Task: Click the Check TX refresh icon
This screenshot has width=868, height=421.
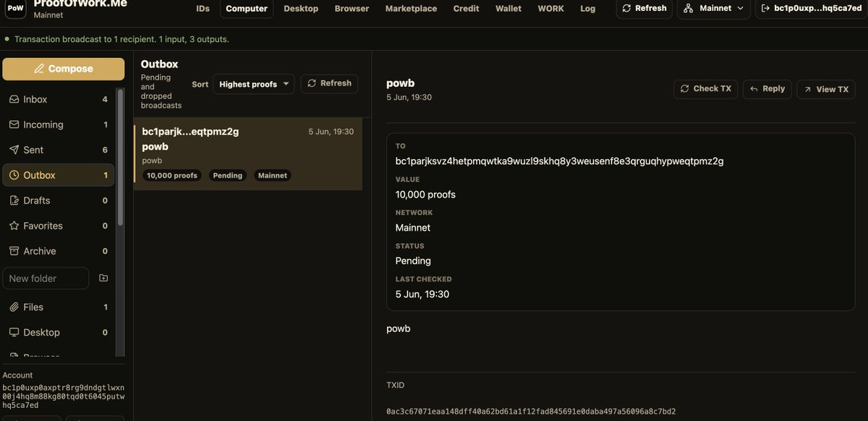Action: (x=684, y=89)
